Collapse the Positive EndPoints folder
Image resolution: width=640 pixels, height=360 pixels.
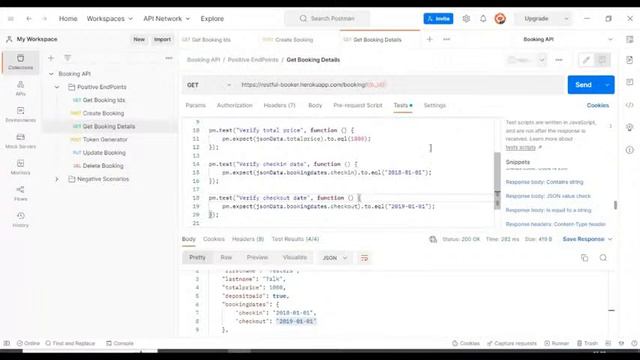[x=57, y=87]
